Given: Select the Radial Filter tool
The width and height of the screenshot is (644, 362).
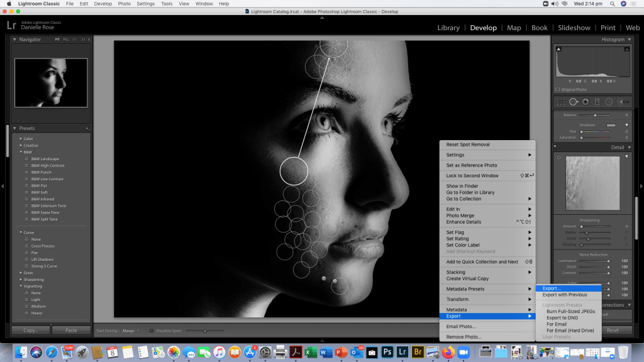Looking at the screenshot, I should point(609,102).
